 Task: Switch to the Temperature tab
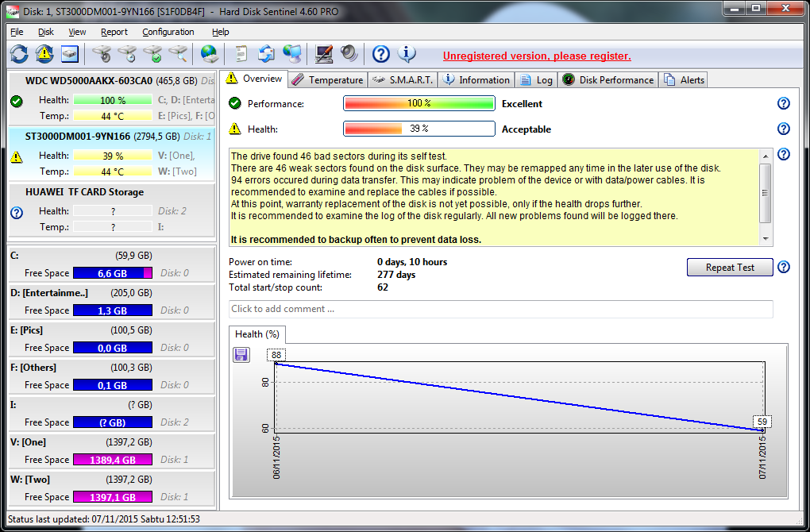click(327, 80)
